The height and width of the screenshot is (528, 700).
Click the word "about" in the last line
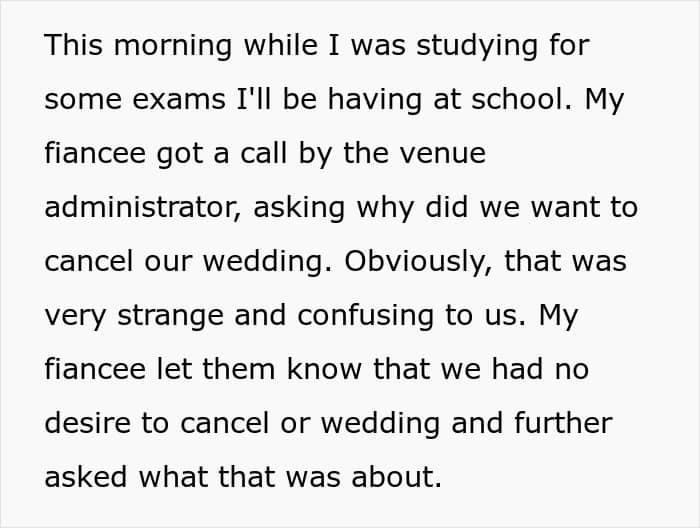tap(398, 477)
